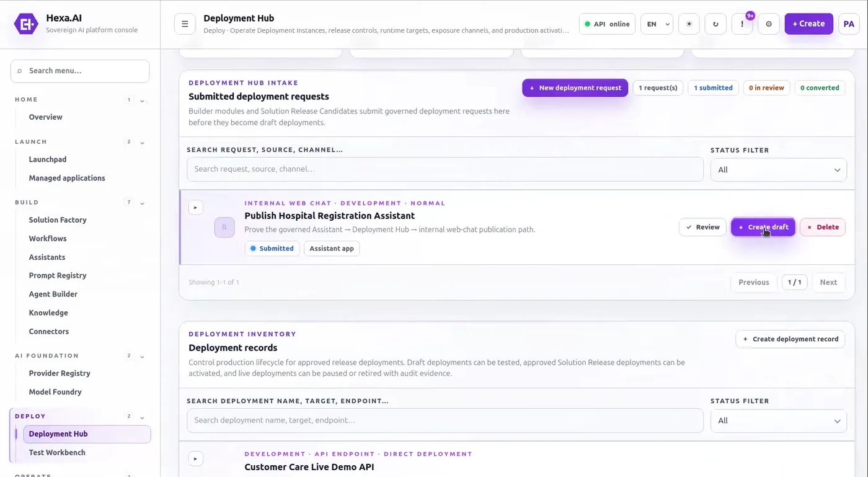The image size is (868, 477).
Task: Click the Hexa.AI hexagon logo
Action: pyautogui.click(x=26, y=24)
